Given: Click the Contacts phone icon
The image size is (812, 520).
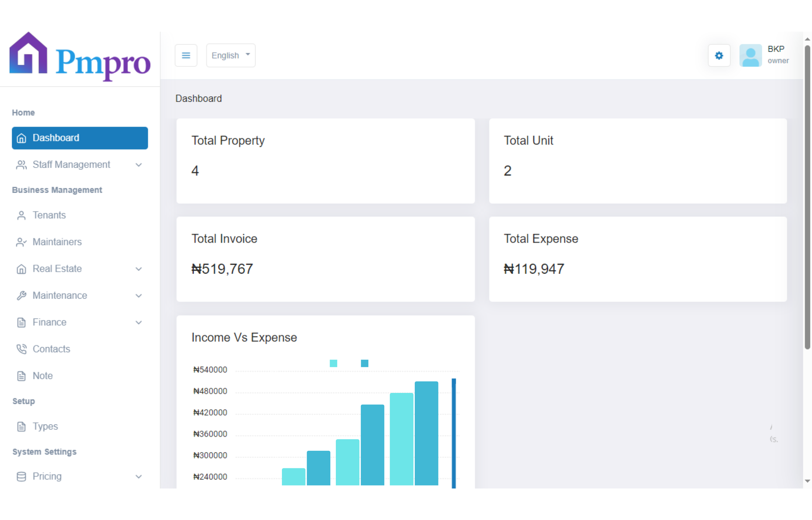Looking at the screenshot, I should click(x=21, y=349).
